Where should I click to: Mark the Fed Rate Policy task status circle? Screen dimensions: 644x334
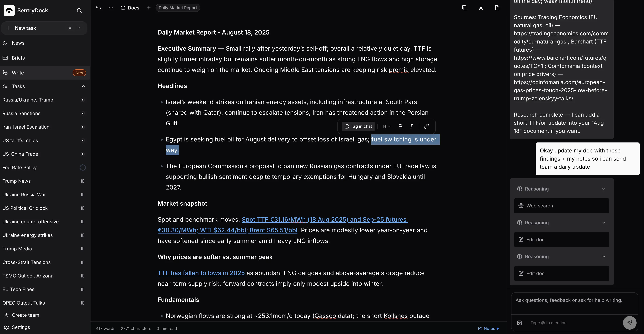click(83, 168)
